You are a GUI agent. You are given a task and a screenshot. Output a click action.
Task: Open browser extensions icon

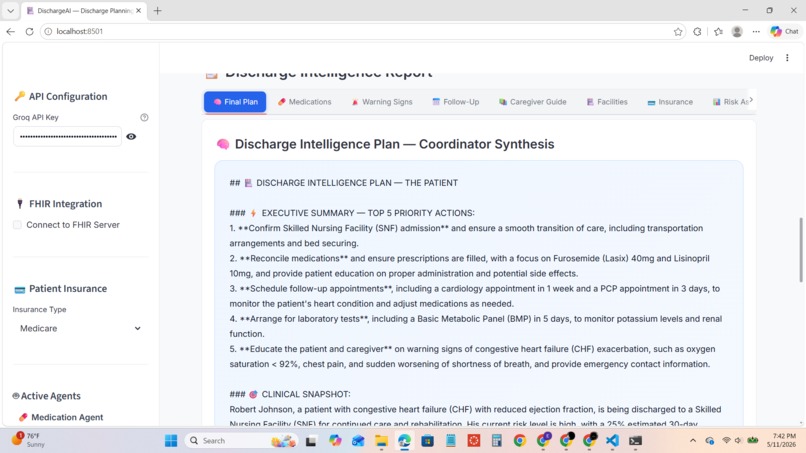click(697, 31)
